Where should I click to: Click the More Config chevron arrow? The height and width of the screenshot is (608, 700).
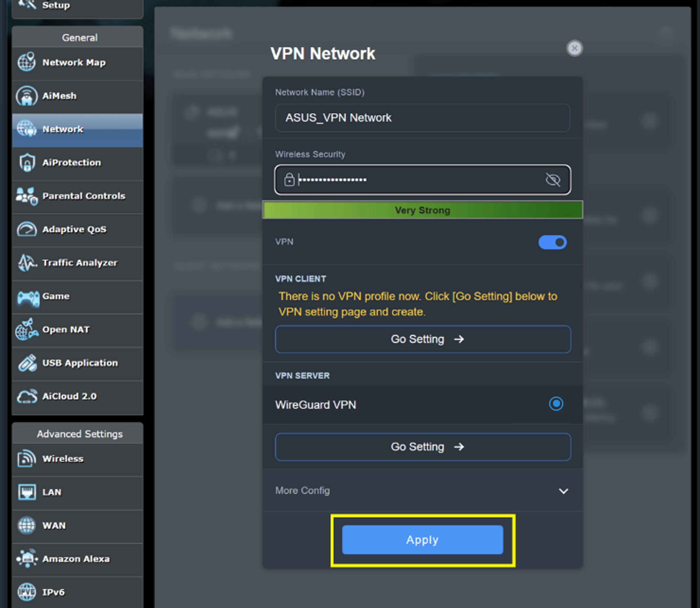pyautogui.click(x=563, y=491)
